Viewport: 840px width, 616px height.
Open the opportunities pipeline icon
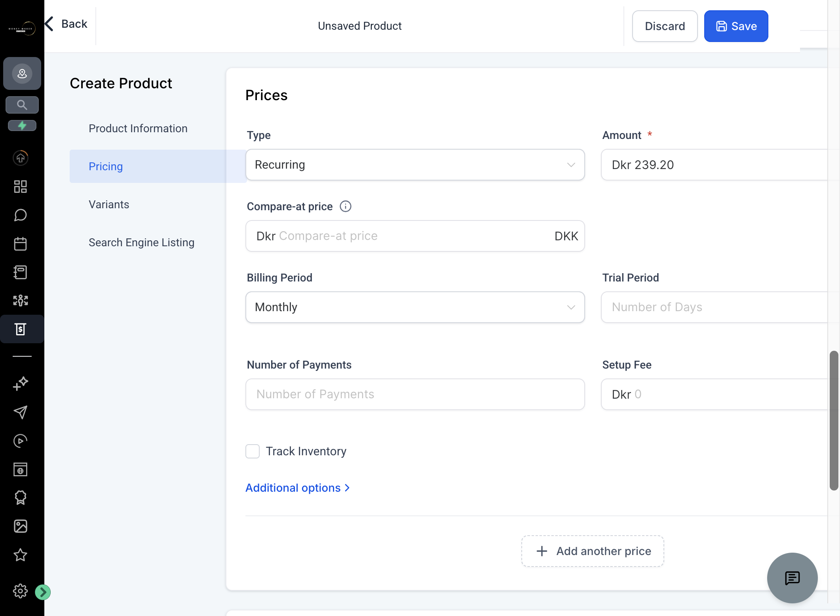(x=21, y=300)
